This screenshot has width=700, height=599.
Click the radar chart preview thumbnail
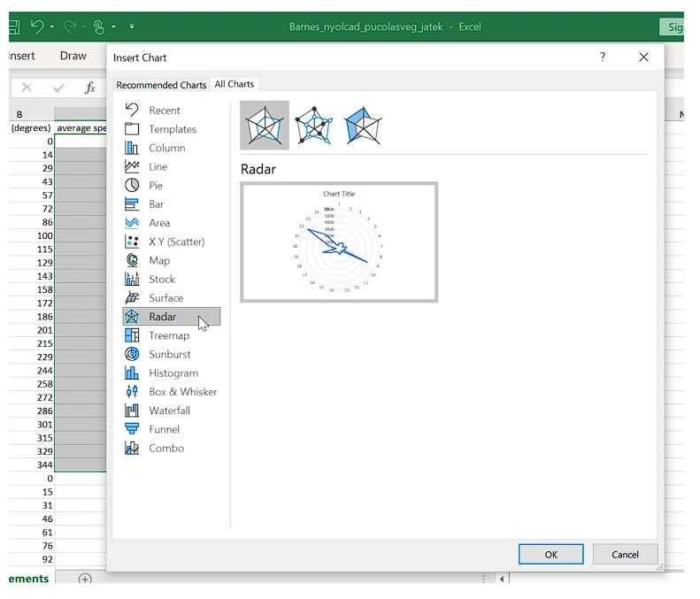click(x=339, y=242)
